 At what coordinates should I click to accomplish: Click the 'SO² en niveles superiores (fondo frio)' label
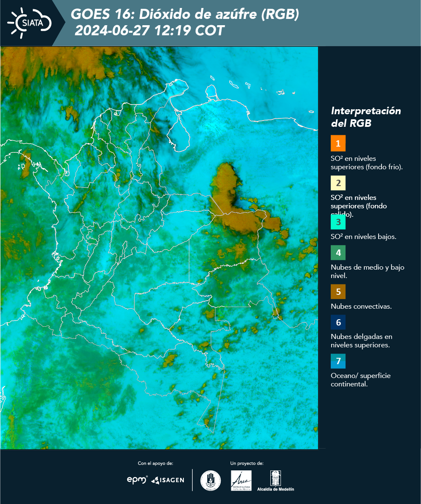pyautogui.click(x=367, y=163)
